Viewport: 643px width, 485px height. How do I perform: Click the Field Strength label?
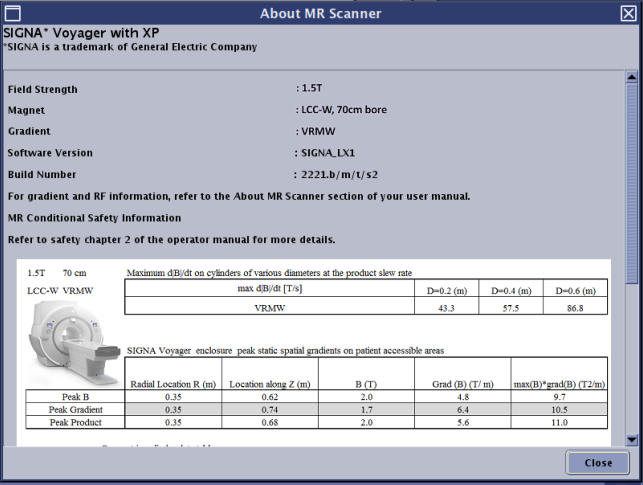(42, 90)
